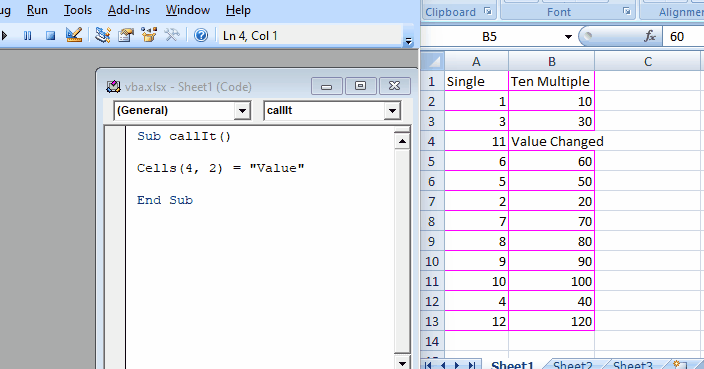Click the Reset (stop) toolbar icon
Screen dimensions: 704x369
click(50, 35)
